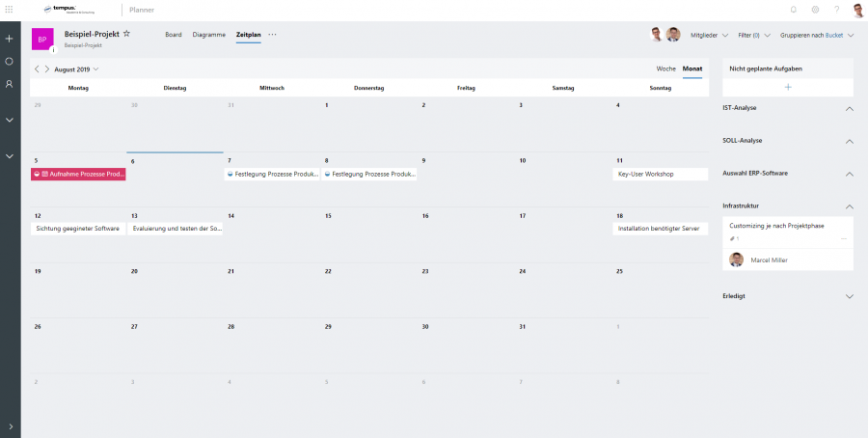The width and height of the screenshot is (868, 438).
Task: Switch to the Diagramme tab
Action: click(x=209, y=35)
